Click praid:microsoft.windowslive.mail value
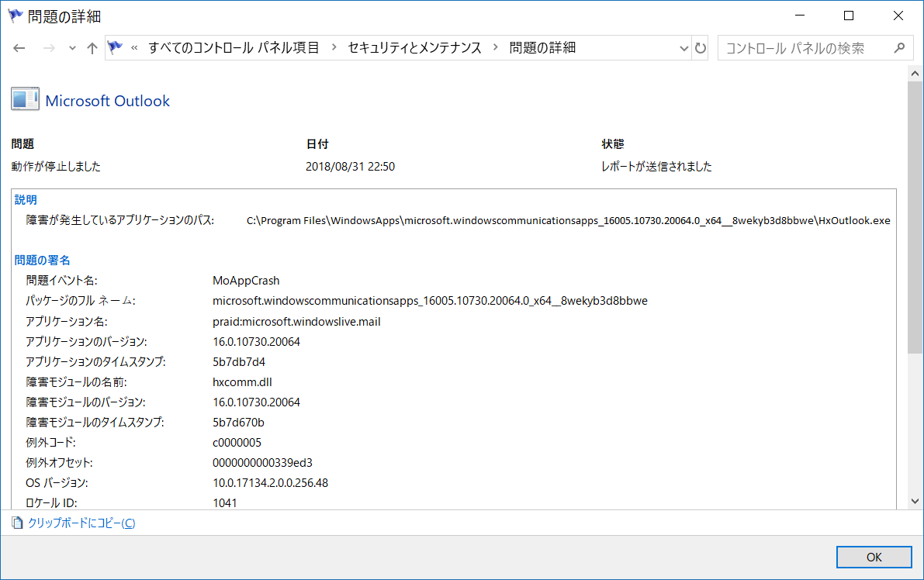 (296, 322)
